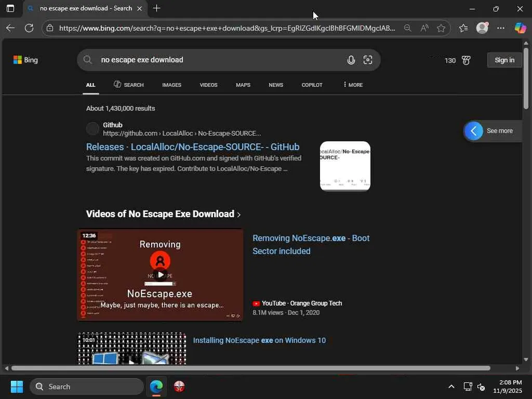Open the tab actions menu icon
Screen dimensions: 532x399
click(x=10, y=8)
